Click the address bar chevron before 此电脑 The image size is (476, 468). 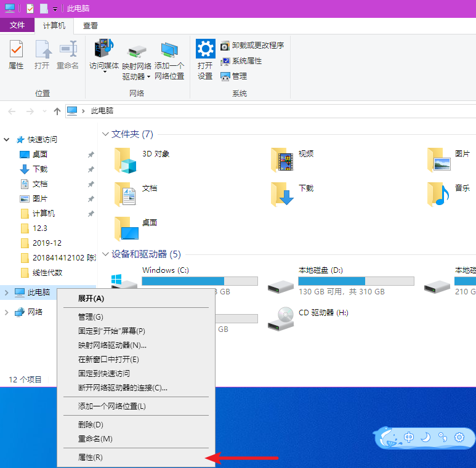pos(83,111)
